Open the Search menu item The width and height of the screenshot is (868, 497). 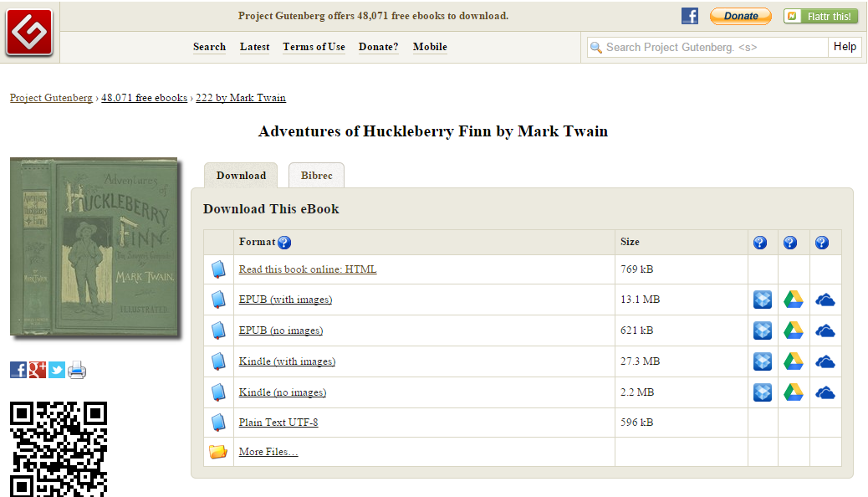tap(209, 47)
